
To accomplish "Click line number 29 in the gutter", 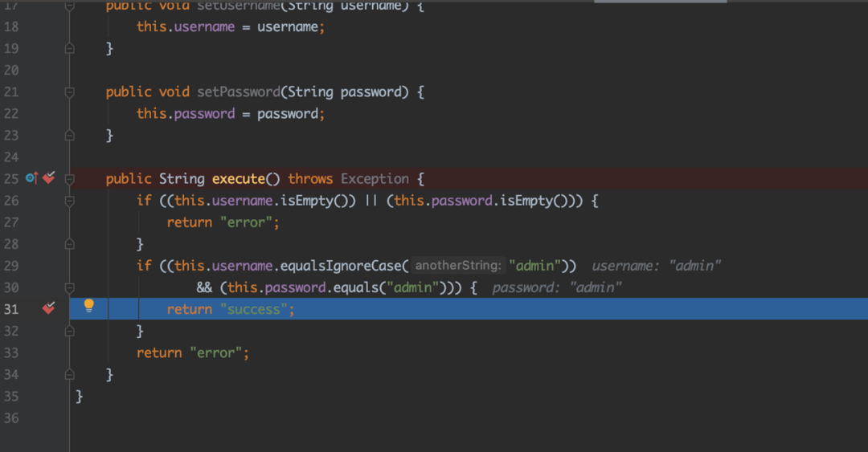I will 11,266.
